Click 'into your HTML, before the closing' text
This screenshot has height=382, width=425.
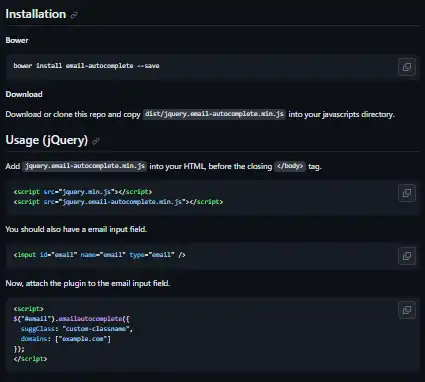(x=211, y=166)
